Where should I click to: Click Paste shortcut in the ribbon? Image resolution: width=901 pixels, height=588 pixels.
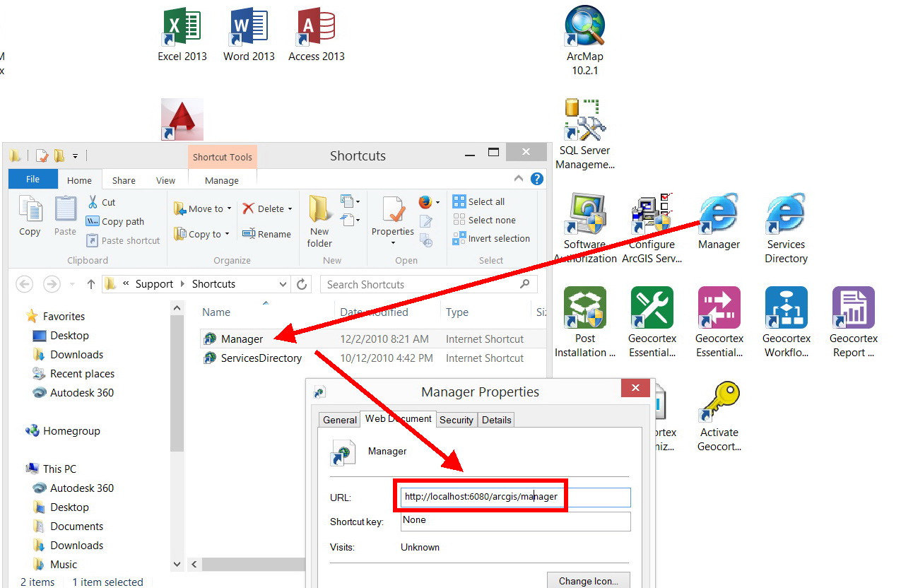(x=123, y=240)
